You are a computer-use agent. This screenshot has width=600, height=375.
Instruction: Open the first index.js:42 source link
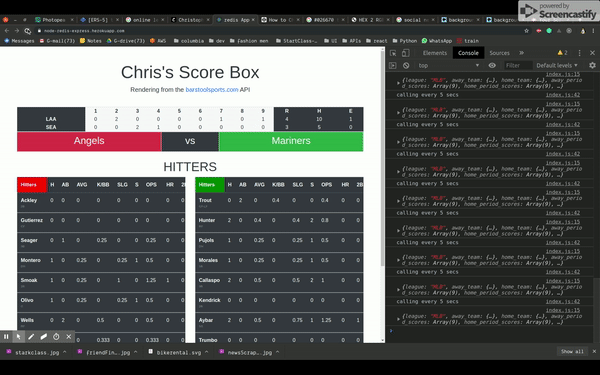coord(562,95)
